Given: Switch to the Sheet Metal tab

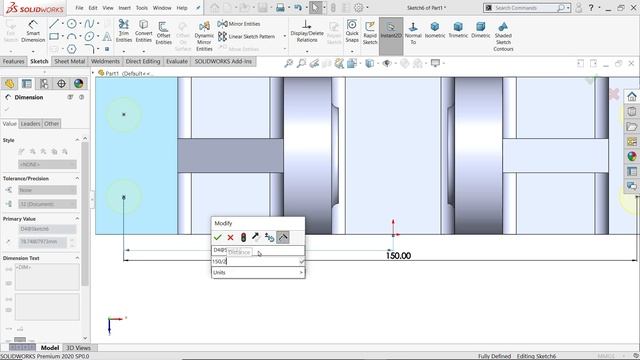Looking at the screenshot, I should point(70,61).
